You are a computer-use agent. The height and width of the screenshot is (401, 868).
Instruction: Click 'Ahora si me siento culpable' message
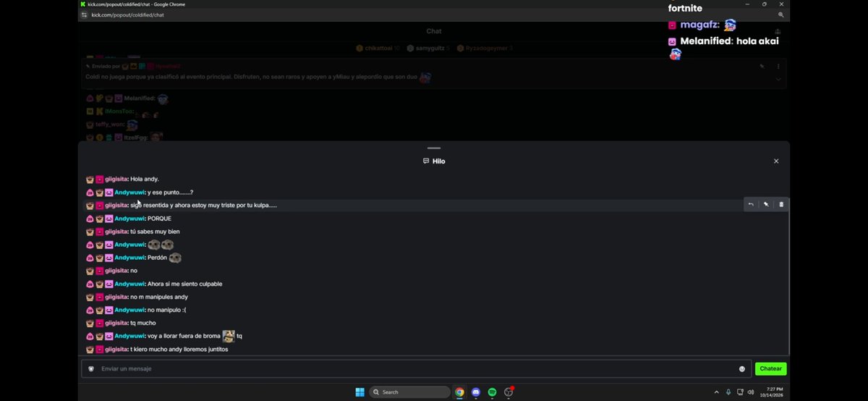(184, 284)
